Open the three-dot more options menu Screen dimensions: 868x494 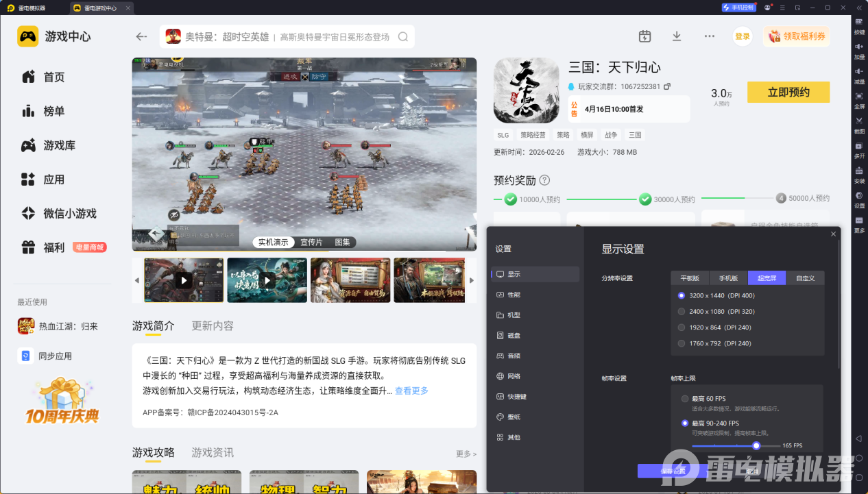coord(710,36)
